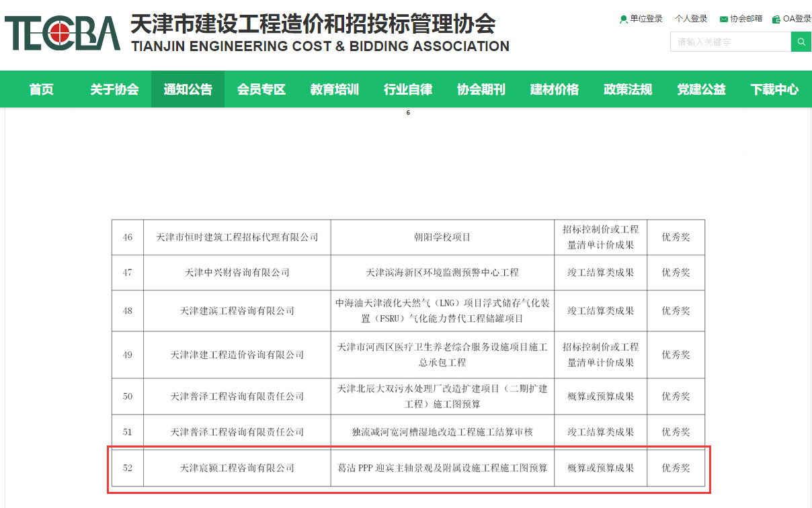Click the OA登录 icon
This screenshot has width=812, height=508.
(776, 19)
